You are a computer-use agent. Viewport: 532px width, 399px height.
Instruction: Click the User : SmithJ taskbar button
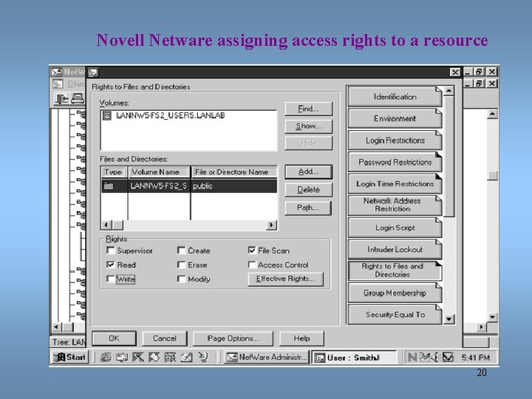tap(354, 358)
